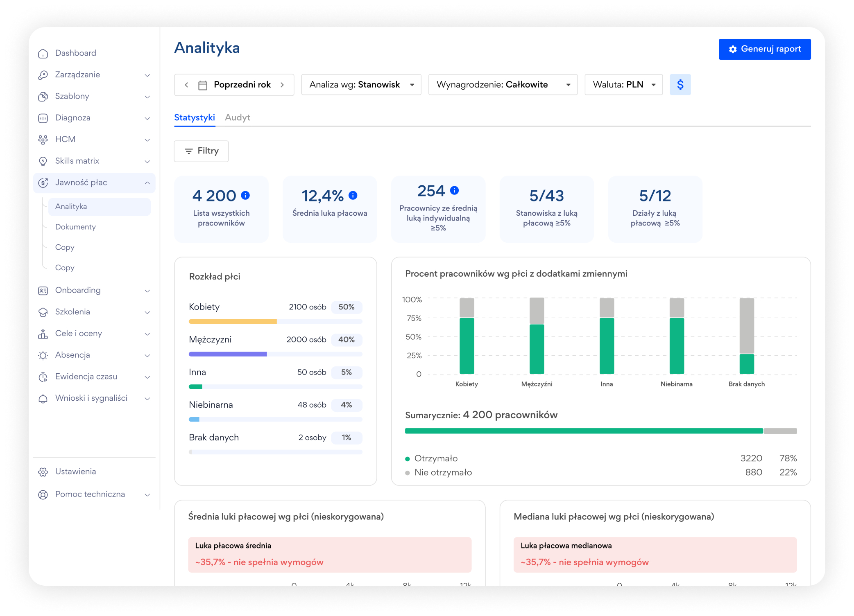The image size is (854, 616).
Task: Open the Filtry filter button
Action: [201, 151]
